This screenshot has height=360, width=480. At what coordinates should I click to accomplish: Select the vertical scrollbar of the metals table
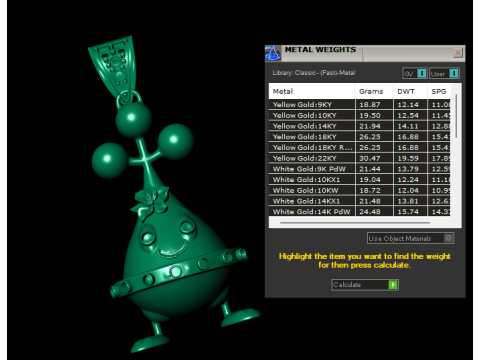tap(456, 116)
